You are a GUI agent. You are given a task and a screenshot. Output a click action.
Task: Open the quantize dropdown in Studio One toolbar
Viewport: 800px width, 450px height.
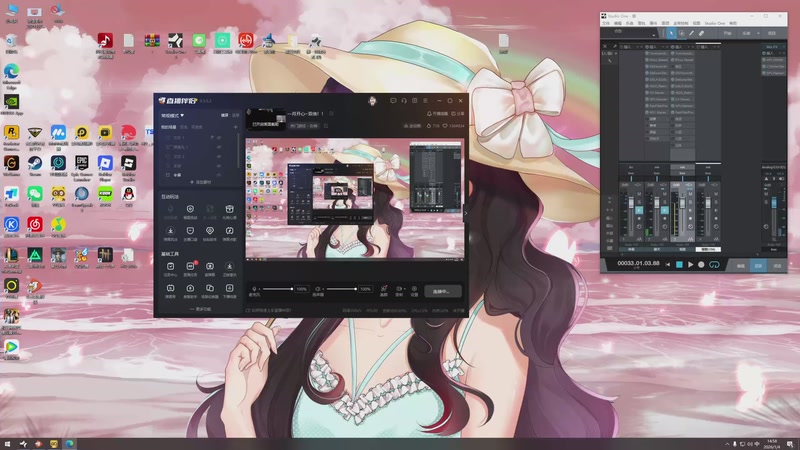point(654,35)
